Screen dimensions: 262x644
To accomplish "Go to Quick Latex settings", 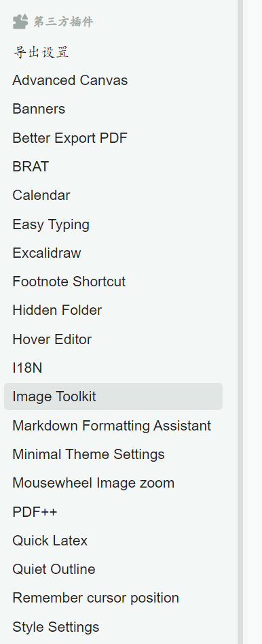I will click(x=113, y=541).
